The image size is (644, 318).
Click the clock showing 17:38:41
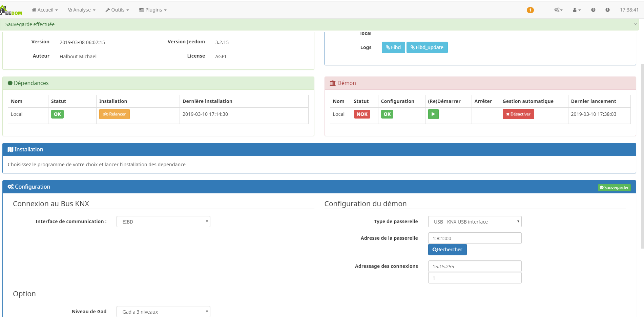pyautogui.click(x=629, y=10)
